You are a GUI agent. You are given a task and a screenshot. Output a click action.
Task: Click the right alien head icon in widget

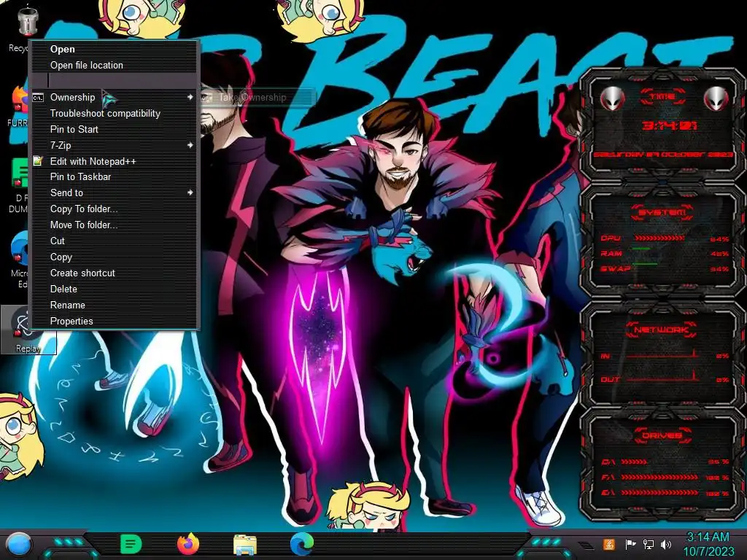(x=716, y=98)
